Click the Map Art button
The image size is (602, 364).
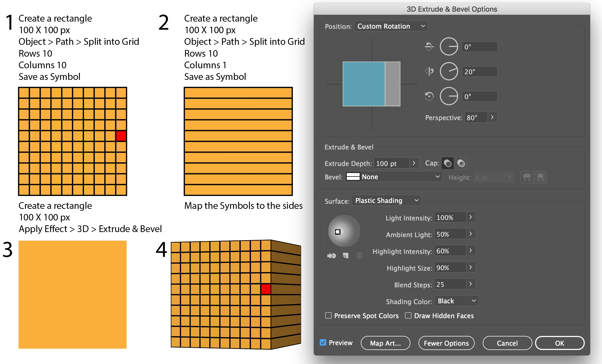coord(385,343)
